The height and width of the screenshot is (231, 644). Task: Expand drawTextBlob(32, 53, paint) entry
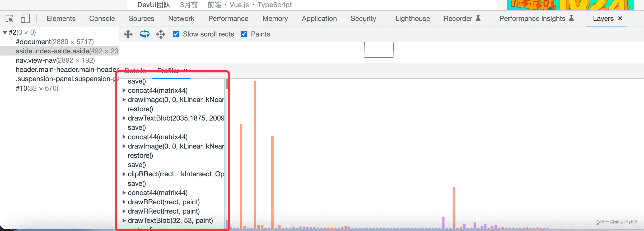click(x=124, y=220)
